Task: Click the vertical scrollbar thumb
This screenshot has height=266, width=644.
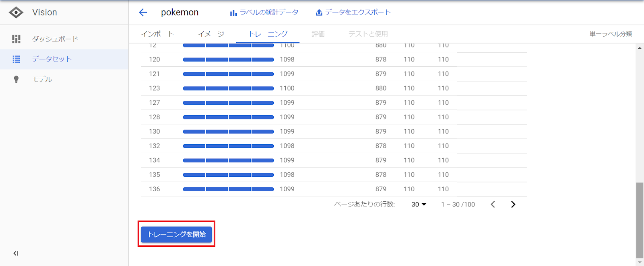Action: click(640, 220)
